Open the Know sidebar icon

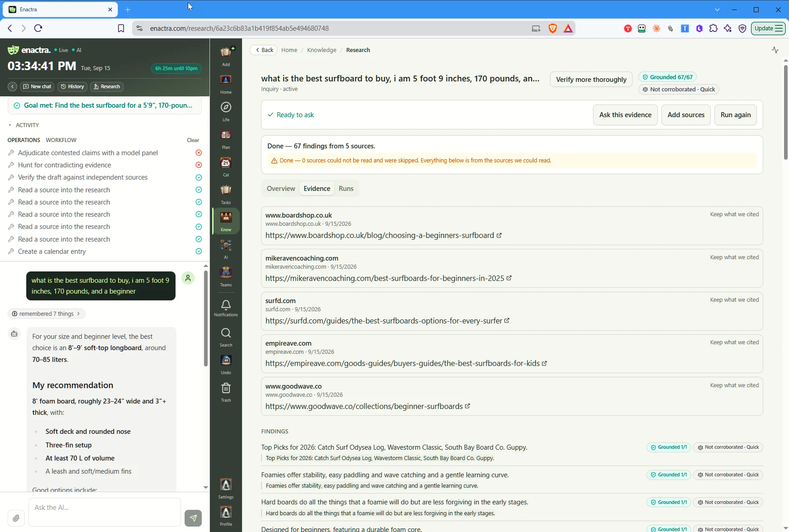(x=226, y=221)
